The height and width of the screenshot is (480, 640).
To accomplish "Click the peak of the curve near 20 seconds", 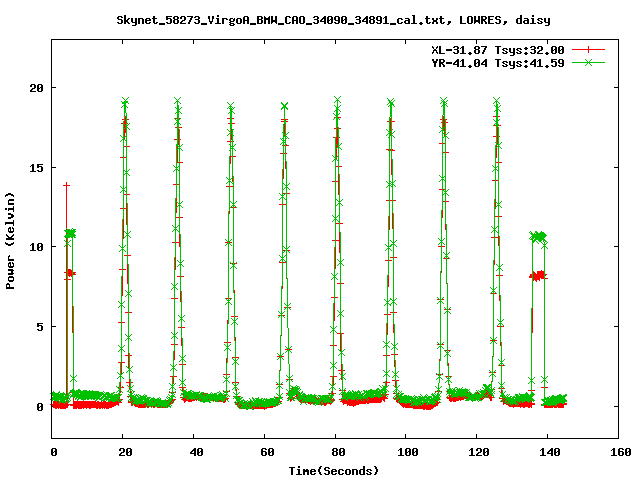I will tap(125, 101).
